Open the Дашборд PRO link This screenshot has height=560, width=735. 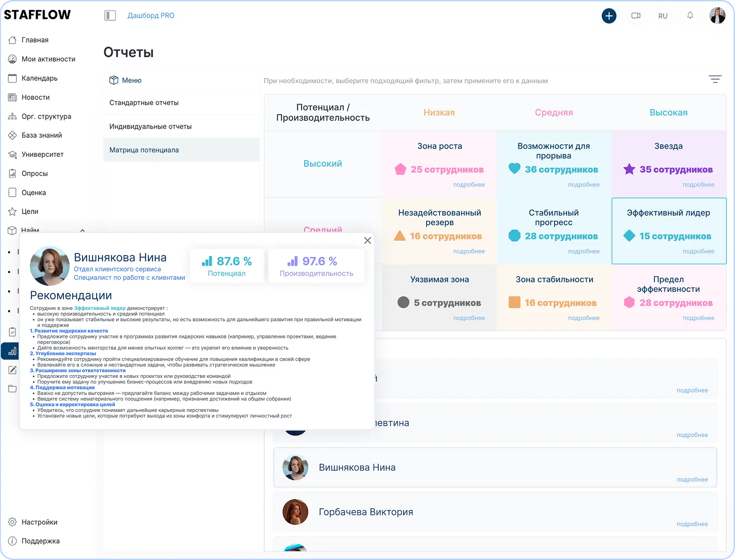click(151, 15)
